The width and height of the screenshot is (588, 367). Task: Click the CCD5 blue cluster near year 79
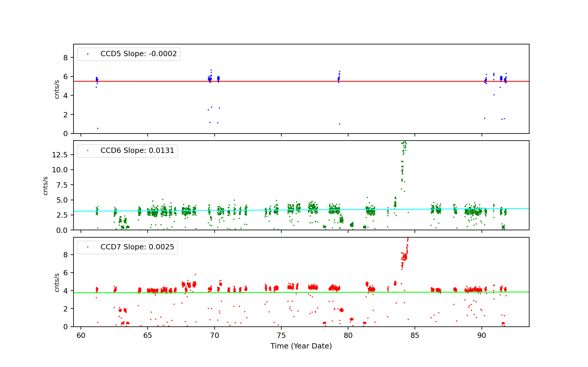pos(339,78)
